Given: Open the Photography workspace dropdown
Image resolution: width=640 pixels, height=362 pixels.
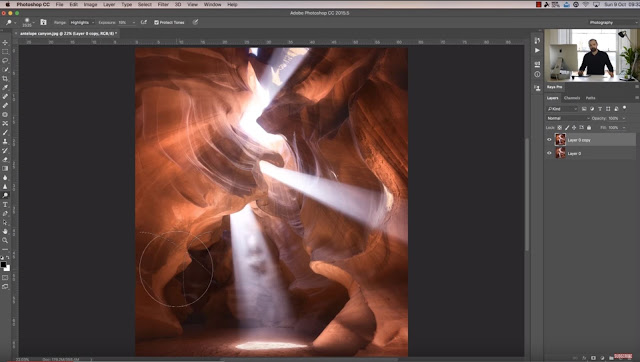Looking at the screenshot, I should click(612, 22).
